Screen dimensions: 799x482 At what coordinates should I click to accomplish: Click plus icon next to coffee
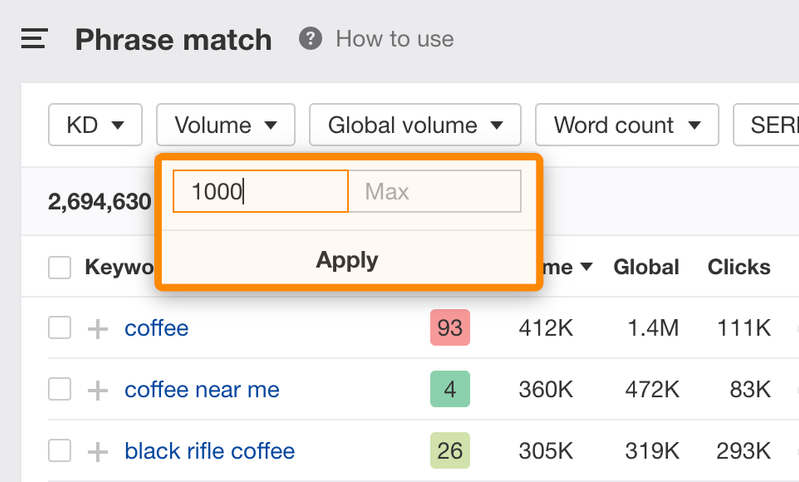click(x=97, y=329)
